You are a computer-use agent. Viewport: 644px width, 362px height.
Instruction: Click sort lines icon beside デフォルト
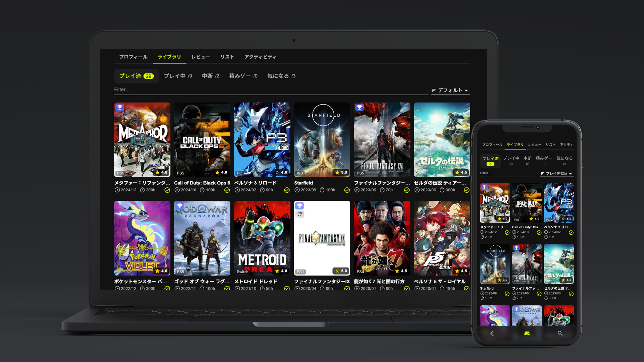[x=434, y=90]
